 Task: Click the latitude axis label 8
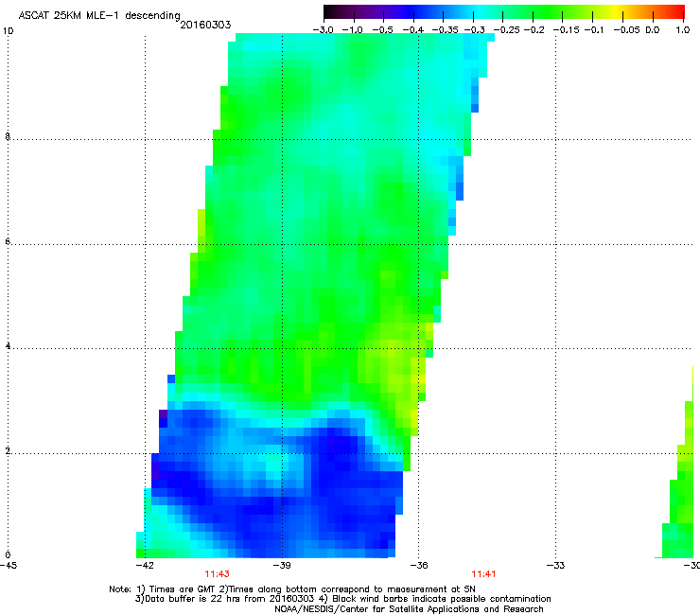click(8, 136)
